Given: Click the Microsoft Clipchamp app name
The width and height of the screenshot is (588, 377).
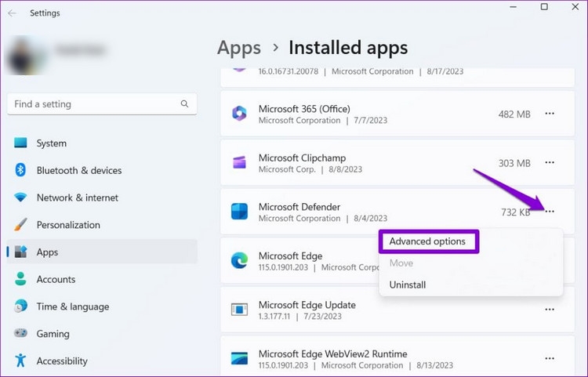Looking at the screenshot, I should (x=302, y=158).
